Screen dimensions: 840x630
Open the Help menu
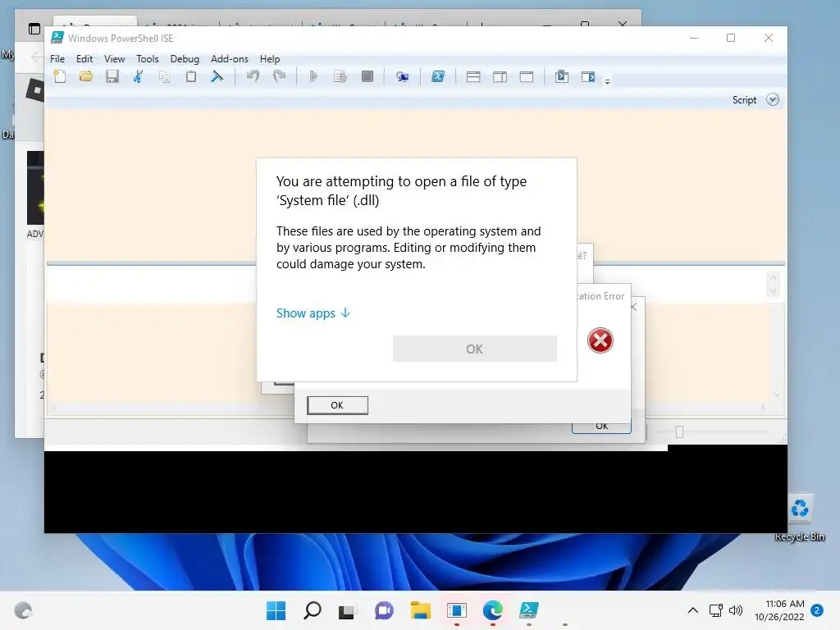point(270,59)
